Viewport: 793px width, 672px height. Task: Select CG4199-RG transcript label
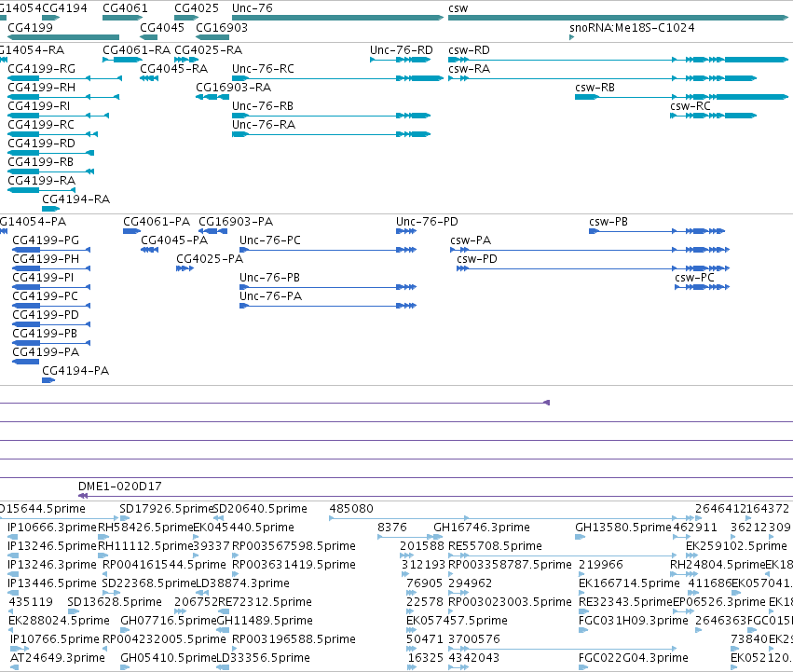42,69
